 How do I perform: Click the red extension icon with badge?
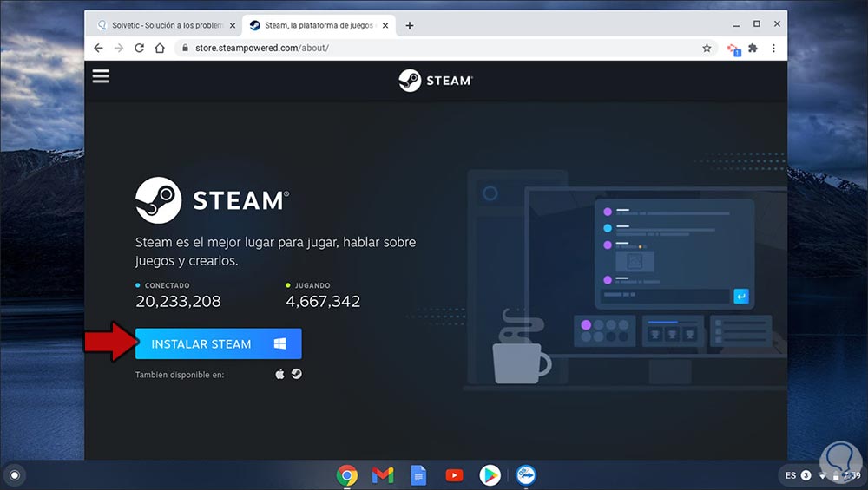coord(733,49)
